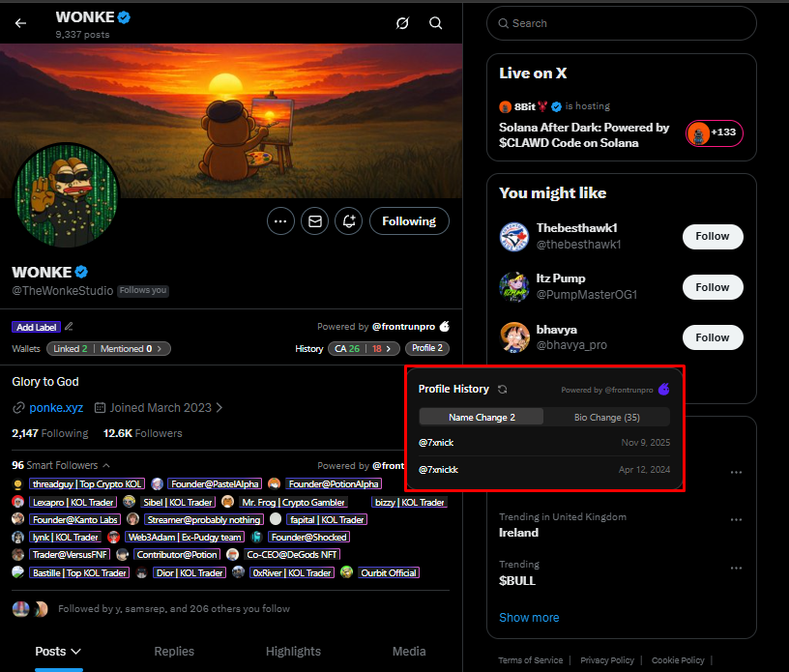Open Followed by y, samsrep and others
The image size is (789, 672).
[174, 609]
